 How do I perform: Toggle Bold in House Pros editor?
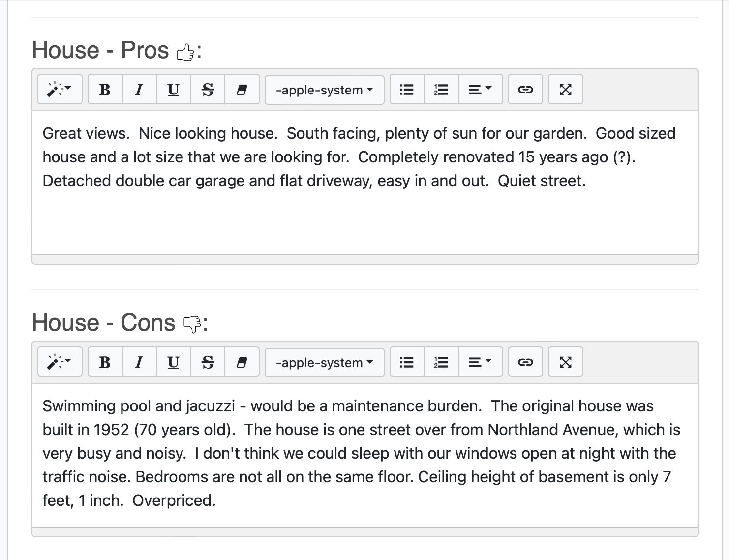(105, 90)
